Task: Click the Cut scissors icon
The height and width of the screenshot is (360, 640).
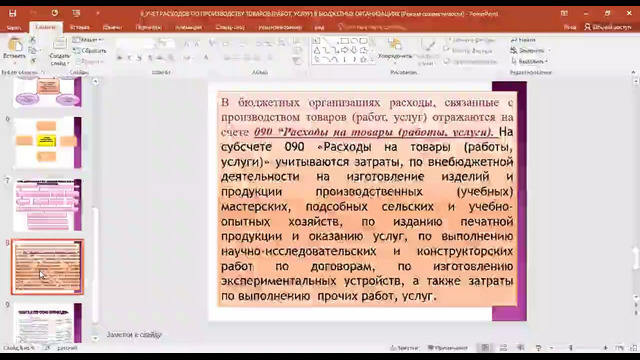Action: [33, 40]
